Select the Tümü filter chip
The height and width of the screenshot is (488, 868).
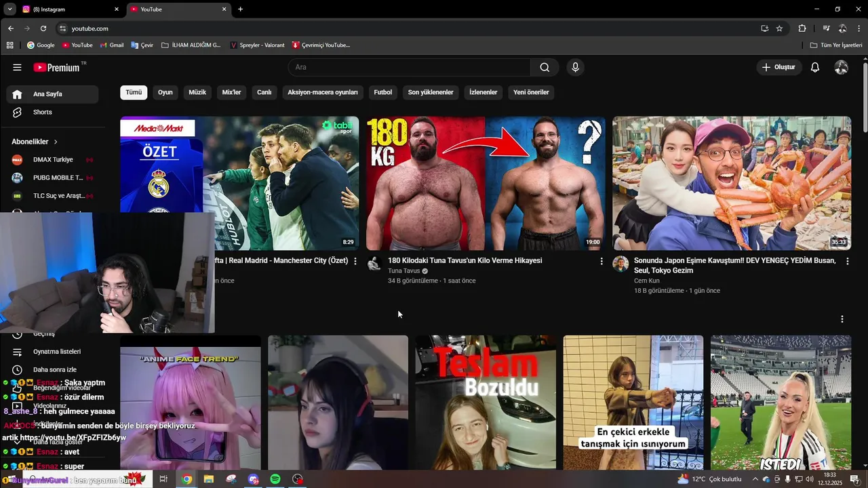(x=134, y=92)
